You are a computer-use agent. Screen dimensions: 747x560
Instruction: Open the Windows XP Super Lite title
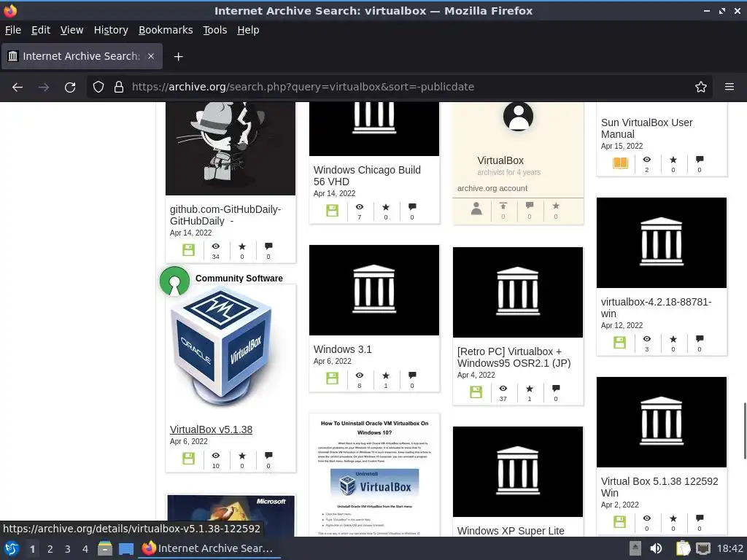[511, 531]
